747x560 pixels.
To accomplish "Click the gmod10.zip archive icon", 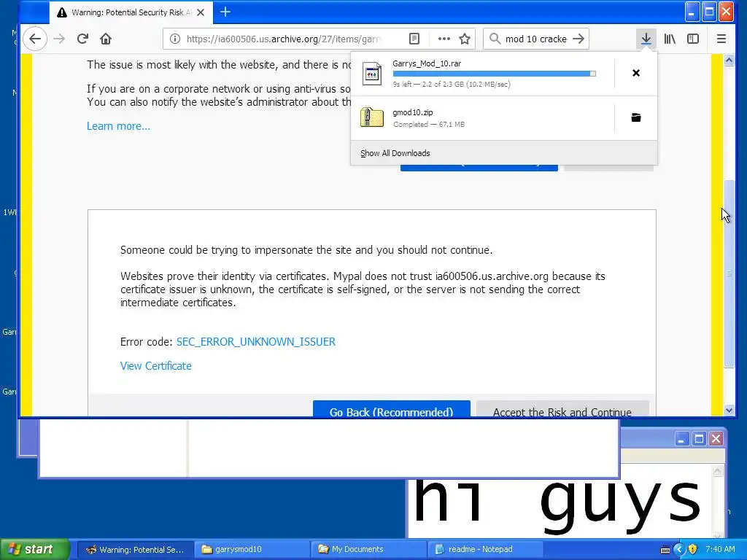I will (371, 117).
